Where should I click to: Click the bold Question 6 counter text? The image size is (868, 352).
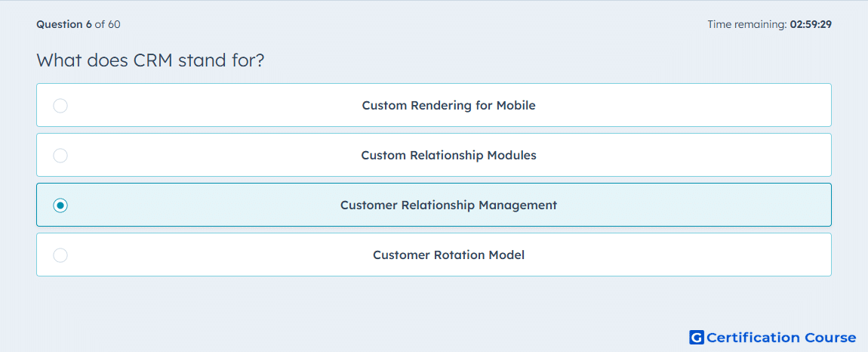[64, 24]
